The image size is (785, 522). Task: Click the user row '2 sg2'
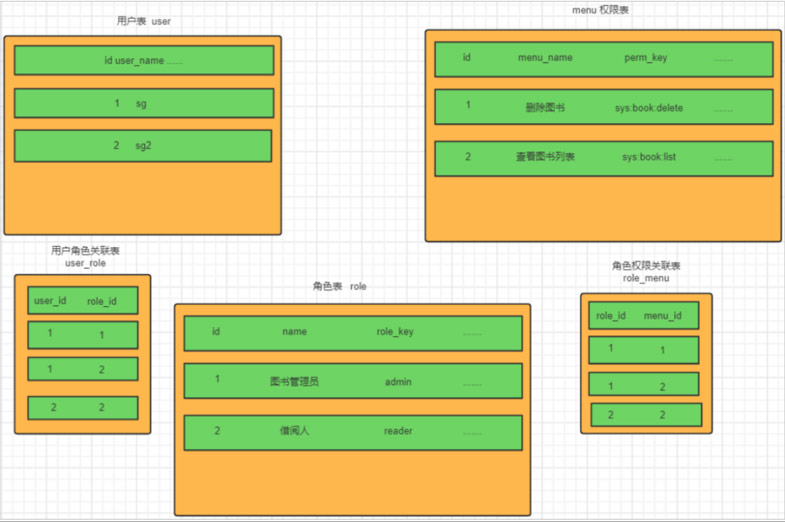[x=143, y=146]
